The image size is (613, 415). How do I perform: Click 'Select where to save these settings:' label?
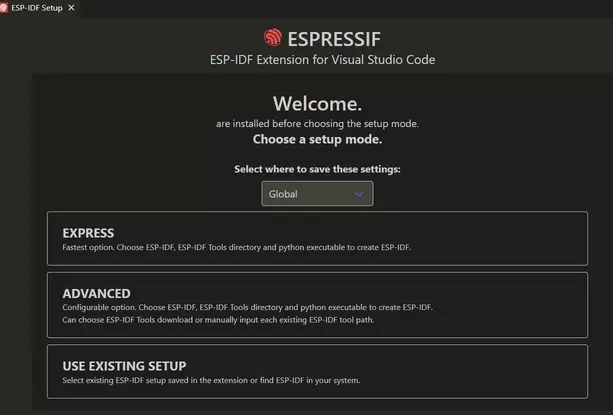[317, 169]
